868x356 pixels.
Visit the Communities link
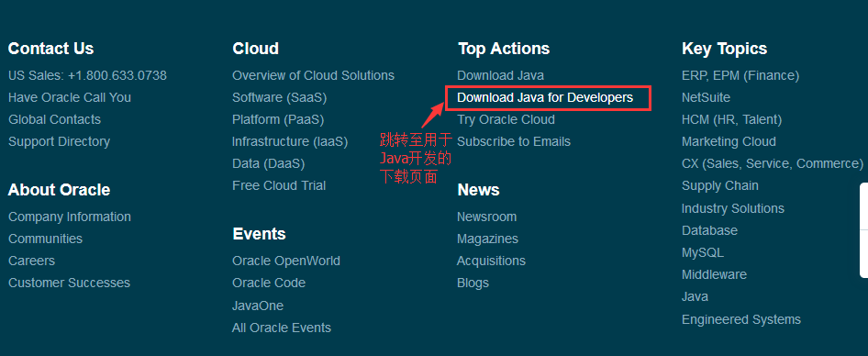pyautogui.click(x=45, y=239)
